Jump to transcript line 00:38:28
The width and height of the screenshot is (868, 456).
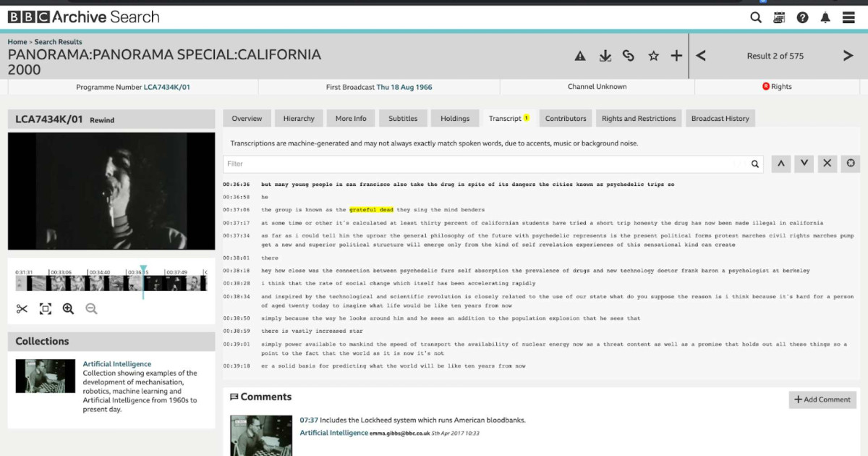(237, 284)
